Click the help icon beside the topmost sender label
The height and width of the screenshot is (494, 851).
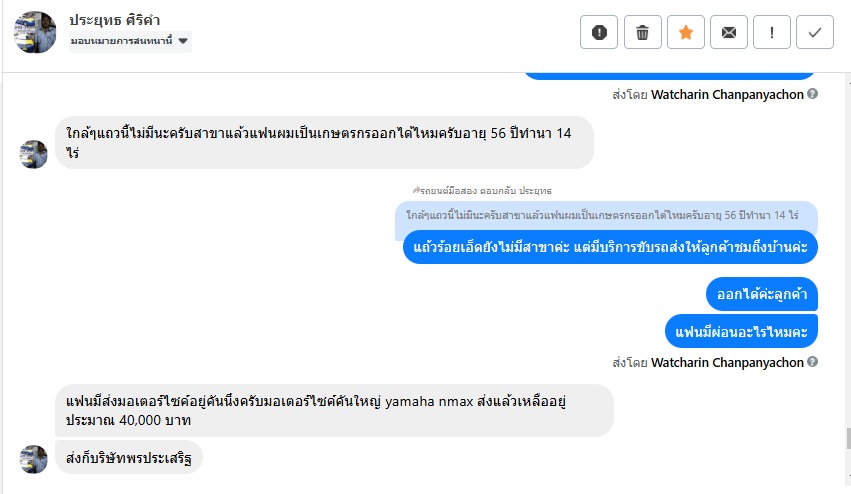[x=813, y=94]
